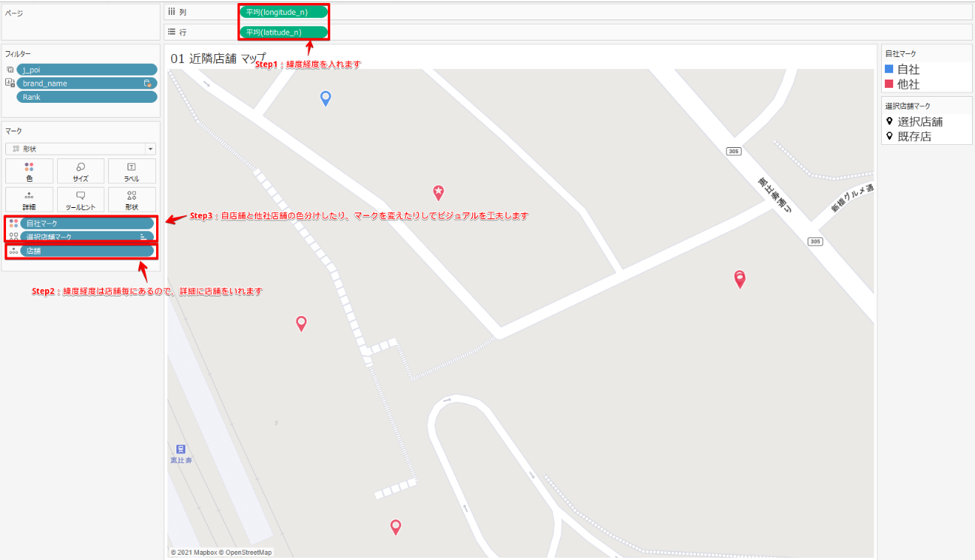Click the 選択店舗マーク marks pill
The height and width of the screenshot is (560, 975).
point(87,236)
